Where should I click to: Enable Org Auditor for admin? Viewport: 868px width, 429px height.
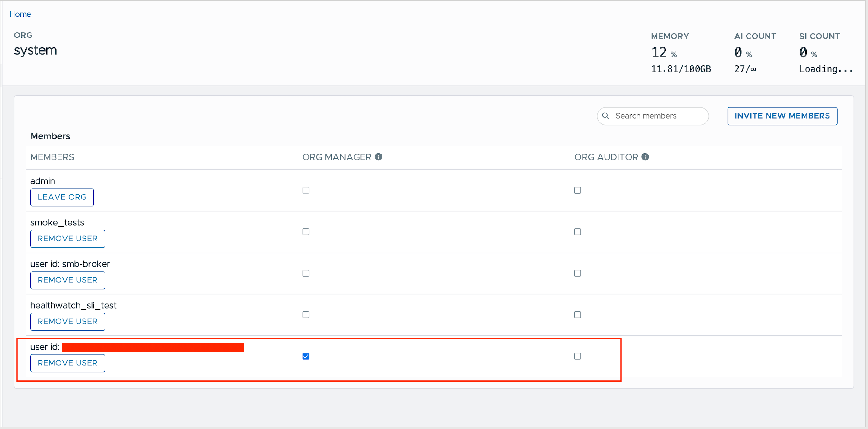tap(577, 190)
